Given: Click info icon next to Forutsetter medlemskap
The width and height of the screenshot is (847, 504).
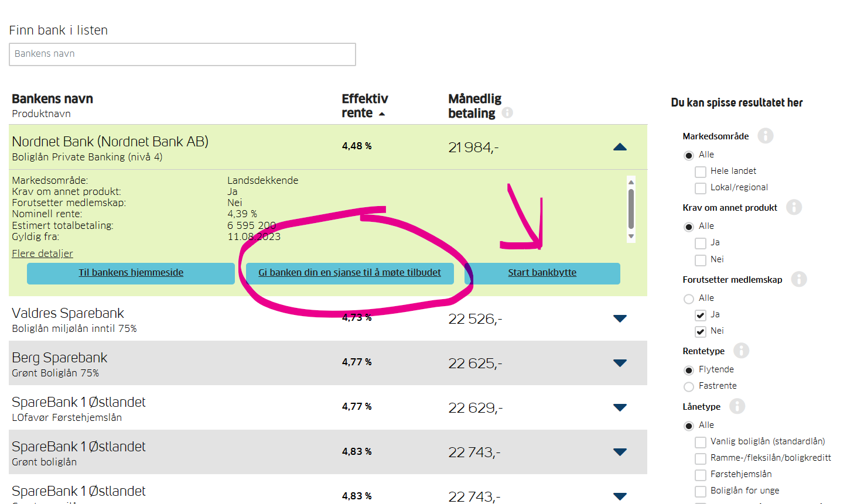Looking at the screenshot, I should (799, 279).
